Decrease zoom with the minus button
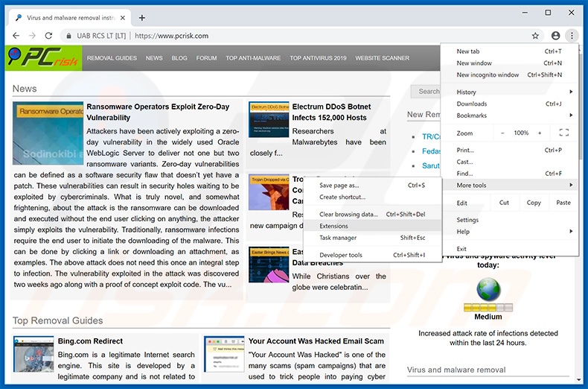Screen dimensions: 588x389 click(502, 133)
